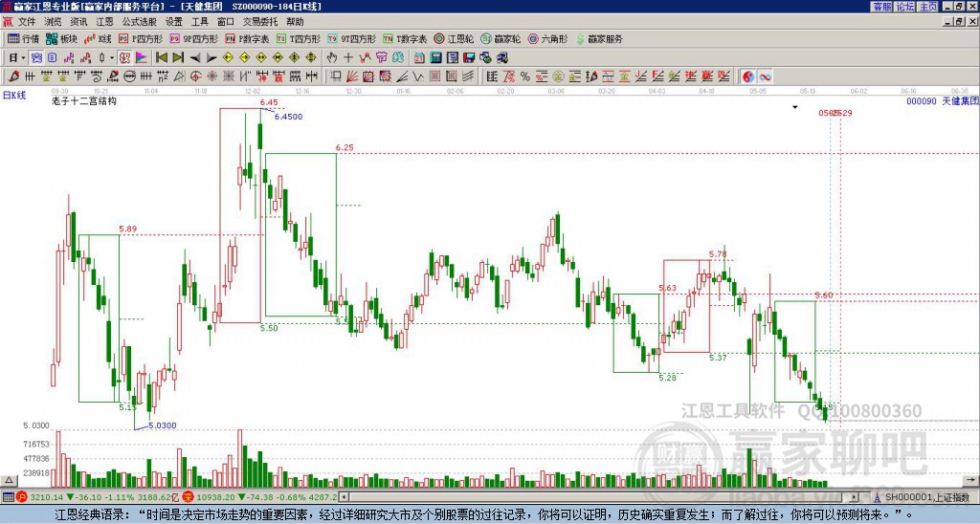Image resolution: width=980 pixels, height=524 pixels.
Task: Click the 行情 quotes toolbar button
Action: 24,38
